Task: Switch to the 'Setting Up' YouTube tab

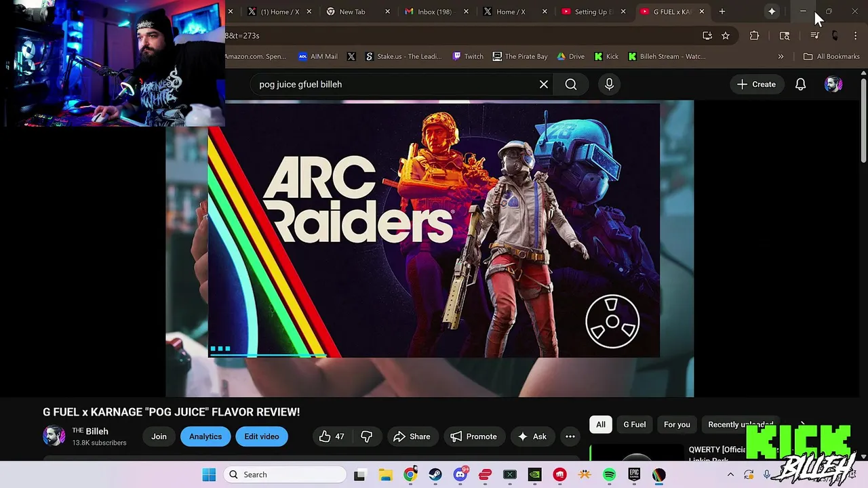Action: pyautogui.click(x=593, y=12)
